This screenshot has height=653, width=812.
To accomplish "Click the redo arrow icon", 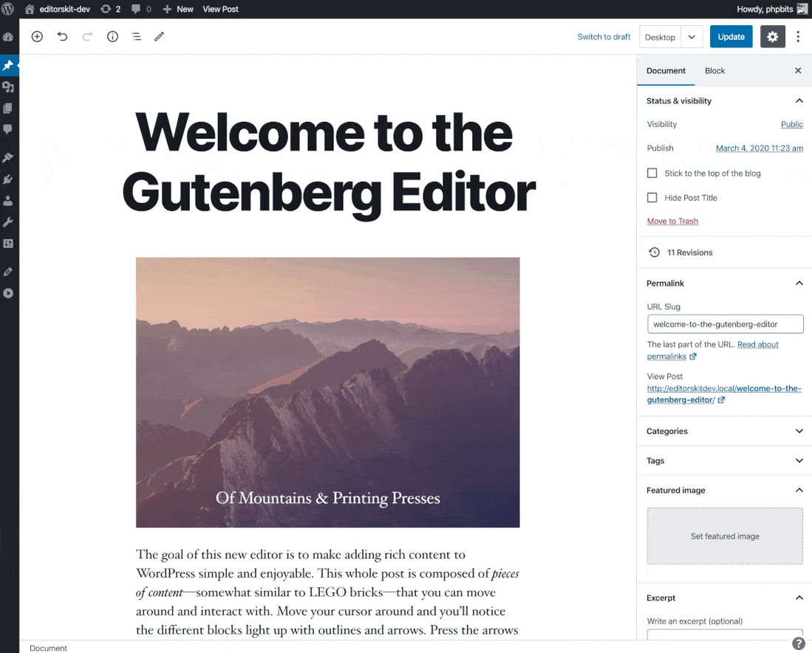I will [87, 36].
